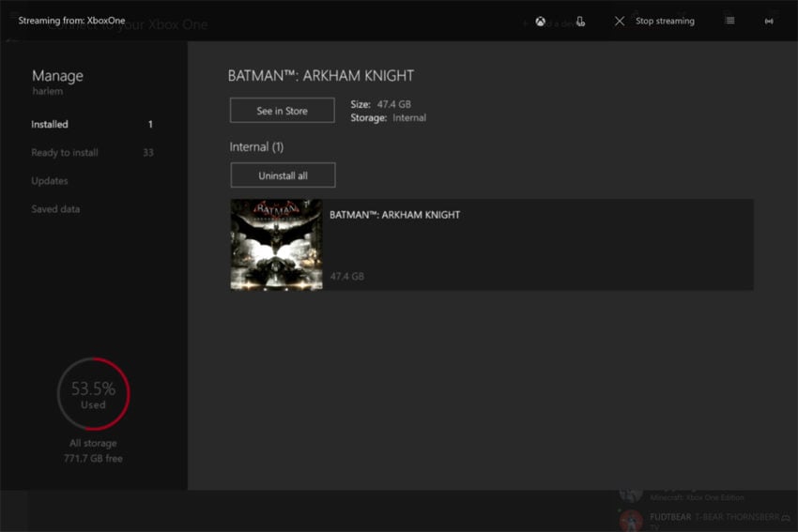Open the streaming menu hamburger icon
Image resolution: width=798 pixels, height=532 pixels.
point(729,21)
